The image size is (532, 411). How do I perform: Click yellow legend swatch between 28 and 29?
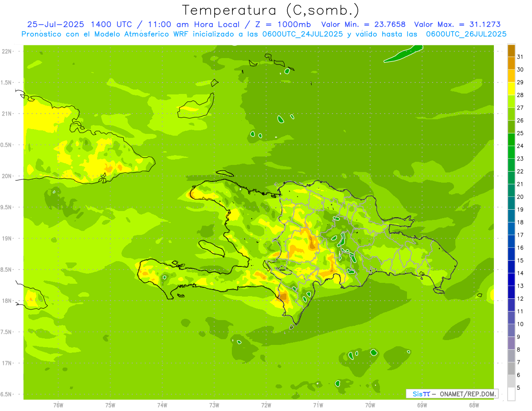pyautogui.click(x=511, y=89)
